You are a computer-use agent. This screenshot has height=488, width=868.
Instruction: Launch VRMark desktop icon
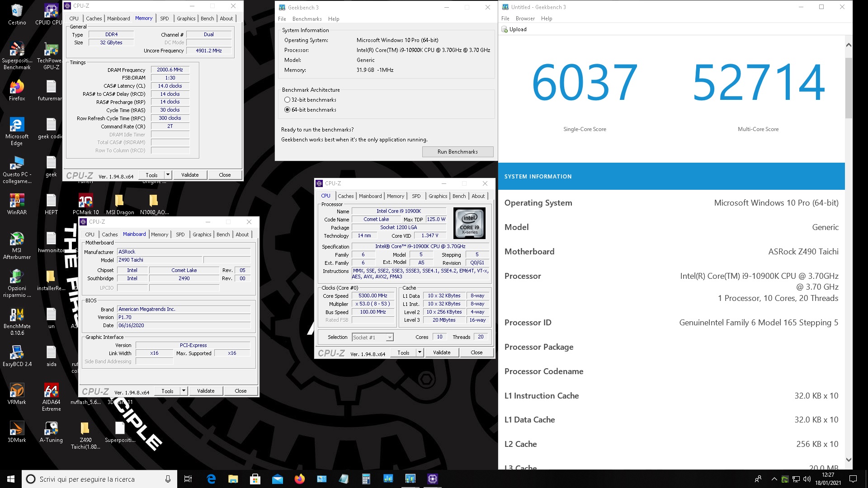(17, 394)
